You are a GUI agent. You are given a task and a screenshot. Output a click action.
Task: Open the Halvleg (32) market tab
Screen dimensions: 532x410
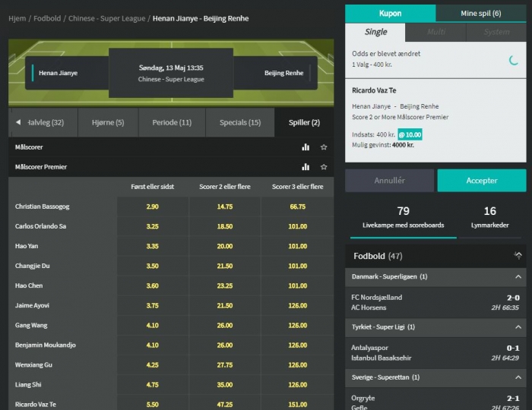(46, 123)
